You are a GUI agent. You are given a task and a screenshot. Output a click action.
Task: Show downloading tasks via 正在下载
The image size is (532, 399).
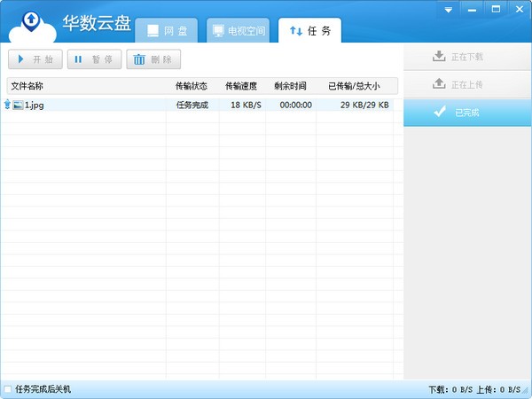point(458,57)
